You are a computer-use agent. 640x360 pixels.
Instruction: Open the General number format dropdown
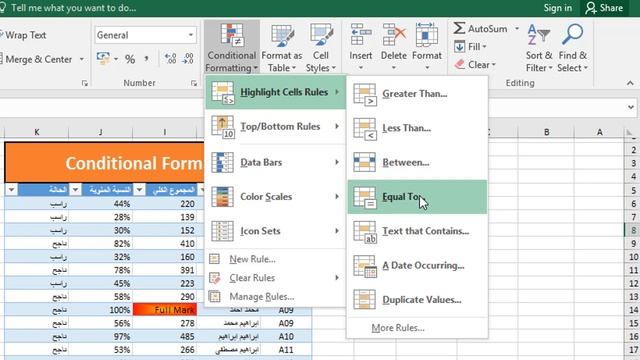coord(191,35)
